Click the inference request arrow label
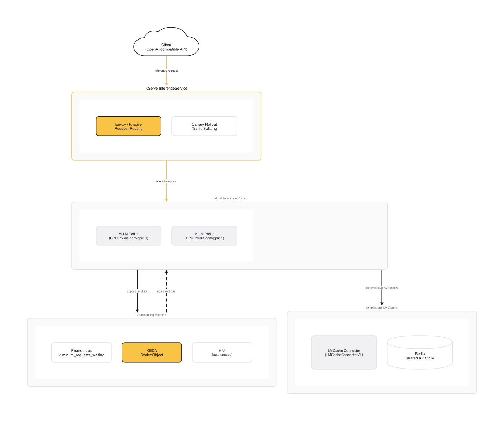Screen dimensions: 504x421 pyautogui.click(x=166, y=70)
